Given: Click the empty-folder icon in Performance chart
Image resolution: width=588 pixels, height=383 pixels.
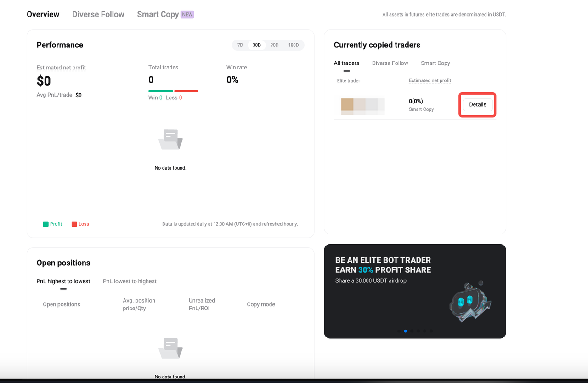Looking at the screenshot, I should pos(170,139).
